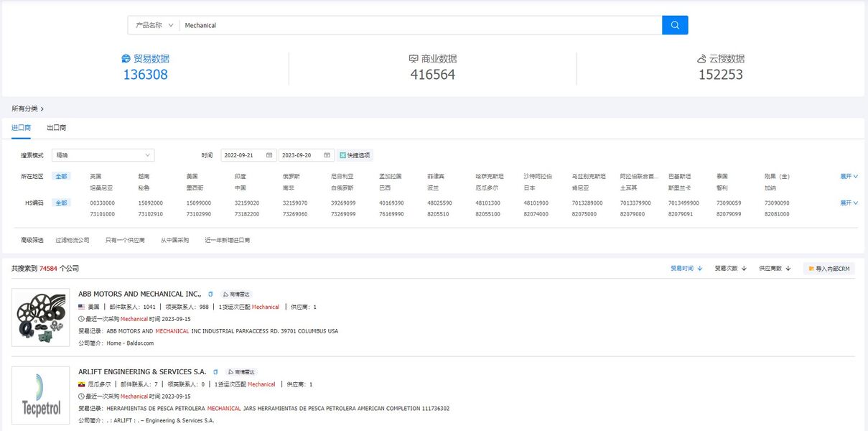Viewport: 868px width, 431px height.
Task: Select 越南 region filter
Action: (144, 176)
